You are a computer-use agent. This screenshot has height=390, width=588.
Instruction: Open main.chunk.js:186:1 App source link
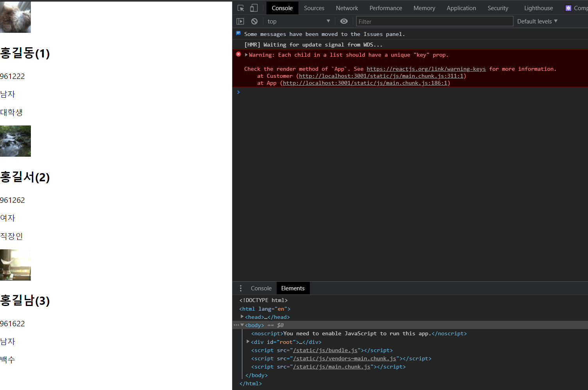[365, 83]
